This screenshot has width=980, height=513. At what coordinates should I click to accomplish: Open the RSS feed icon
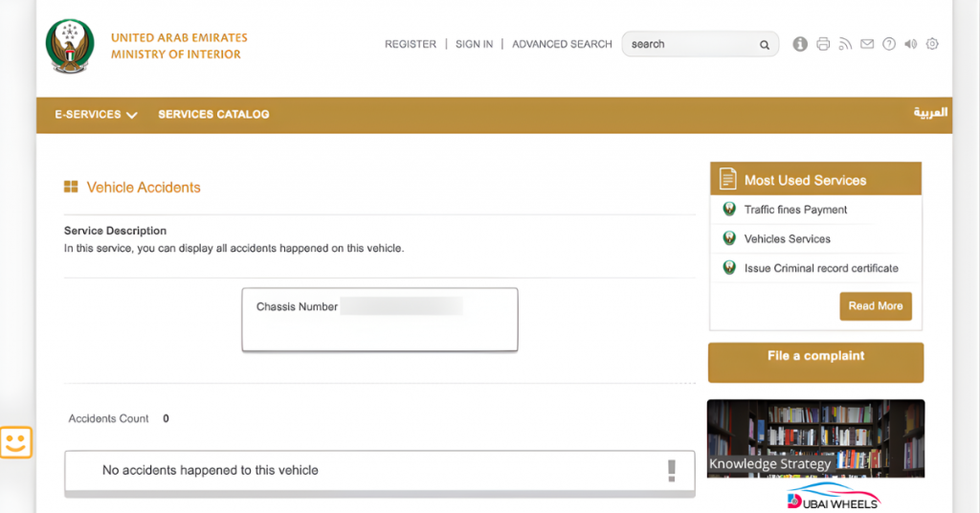[x=845, y=44]
